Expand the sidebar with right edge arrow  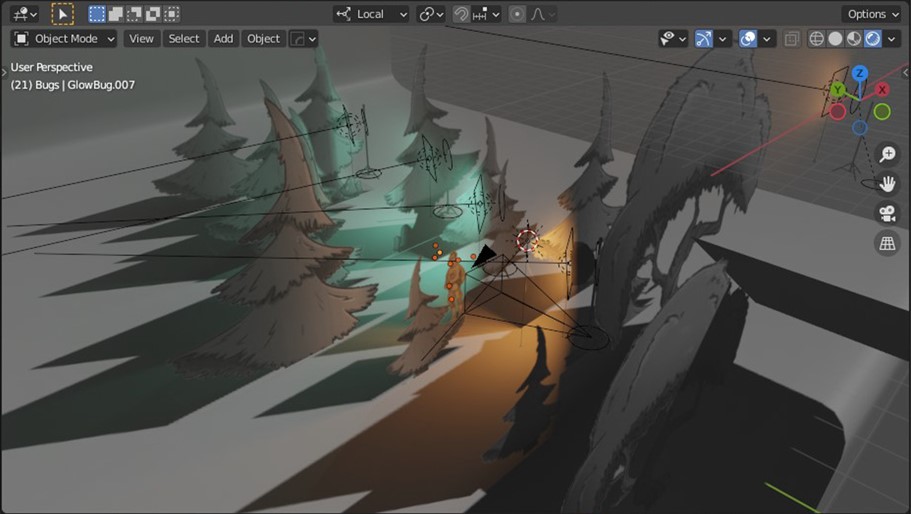(906, 73)
